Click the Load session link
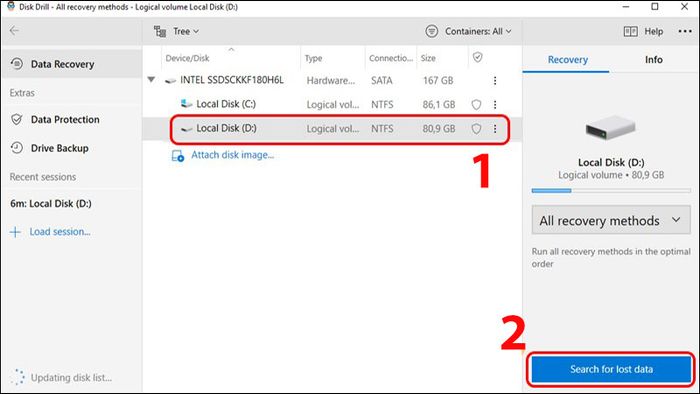Screen dimensions: 700x394 (60, 232)
